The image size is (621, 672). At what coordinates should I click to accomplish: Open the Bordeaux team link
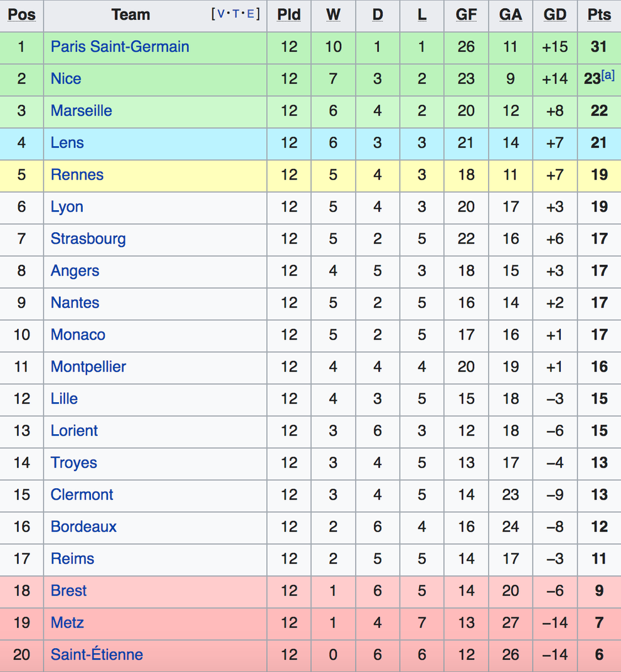(83, 526)
